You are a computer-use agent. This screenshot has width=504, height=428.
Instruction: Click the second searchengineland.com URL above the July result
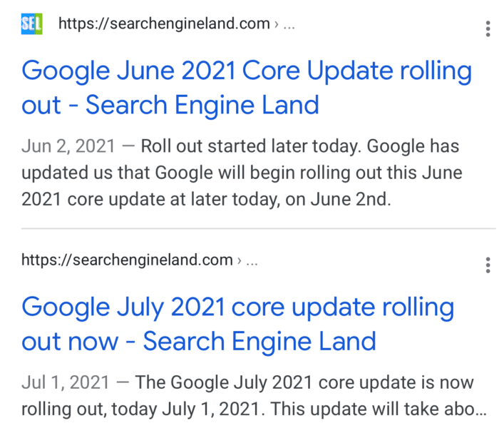pos(127,260)
